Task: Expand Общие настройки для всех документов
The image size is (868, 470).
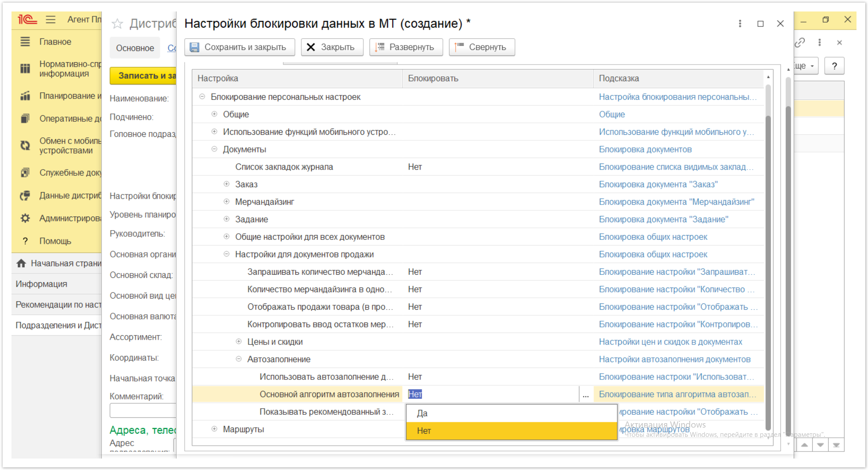Action: tap(227, 236)
